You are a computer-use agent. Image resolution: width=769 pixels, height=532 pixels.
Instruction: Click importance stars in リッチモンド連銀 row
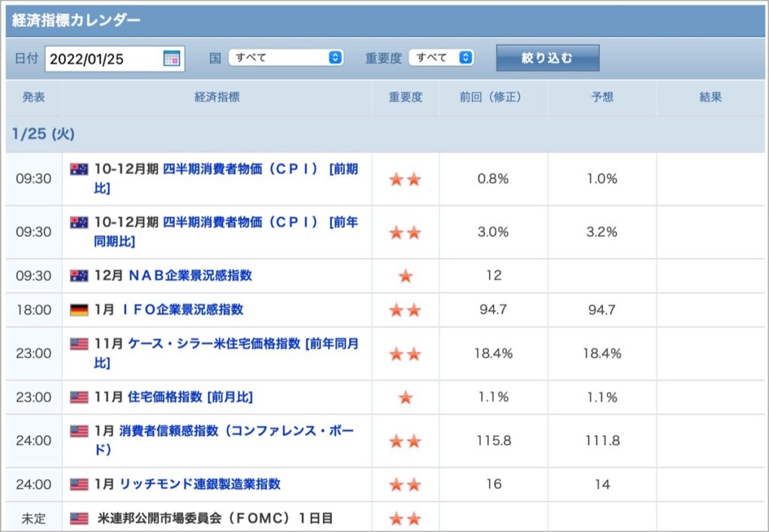pos(405,485)
